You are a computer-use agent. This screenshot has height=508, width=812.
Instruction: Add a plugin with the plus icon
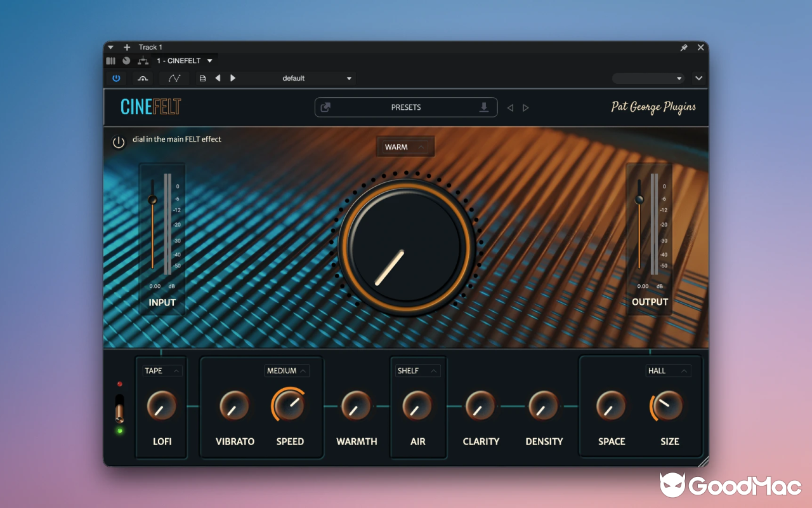click(127, 47)
